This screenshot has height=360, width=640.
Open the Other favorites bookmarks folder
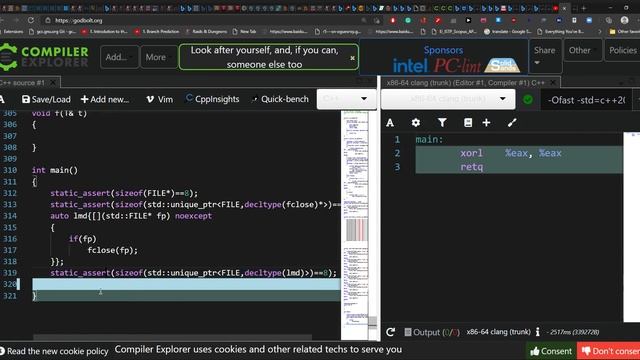click(x=624, y=31)
